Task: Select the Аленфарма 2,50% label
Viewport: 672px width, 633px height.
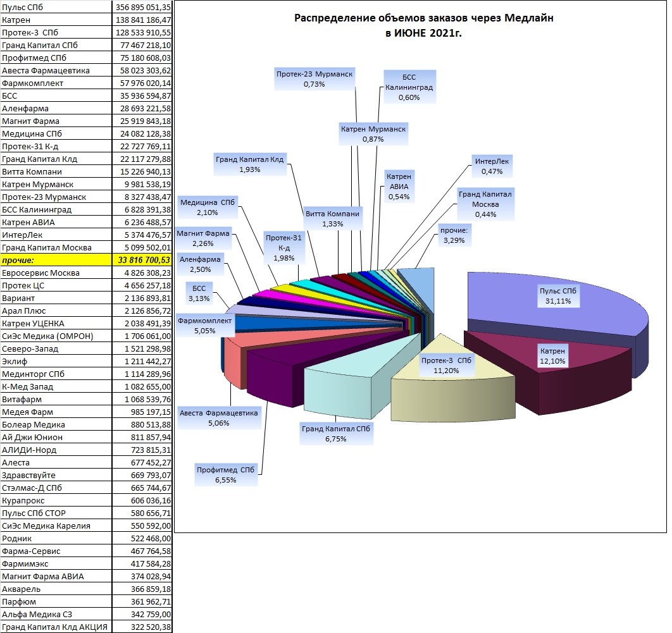Action: click(x=200, y=264)
